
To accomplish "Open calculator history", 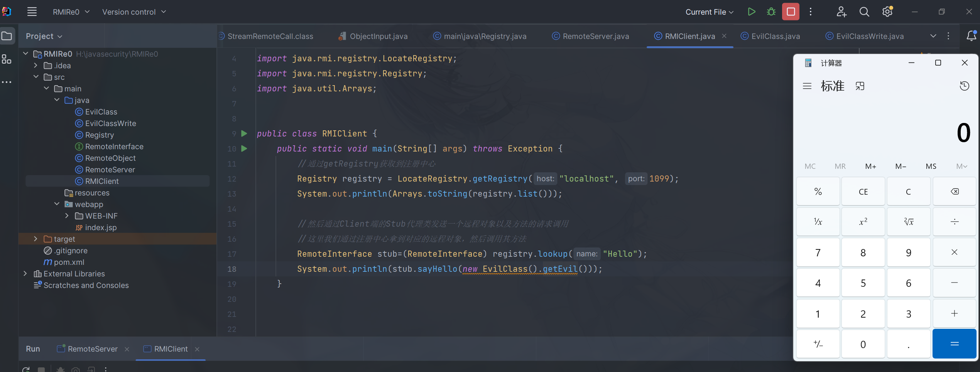I will (x=964, y=86).
